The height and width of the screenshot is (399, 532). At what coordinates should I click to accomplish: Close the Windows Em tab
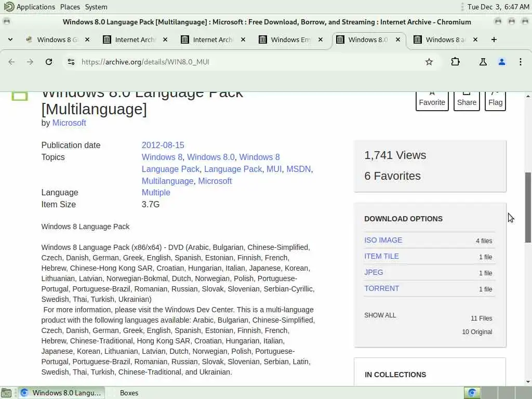click(x=320, y=39)
